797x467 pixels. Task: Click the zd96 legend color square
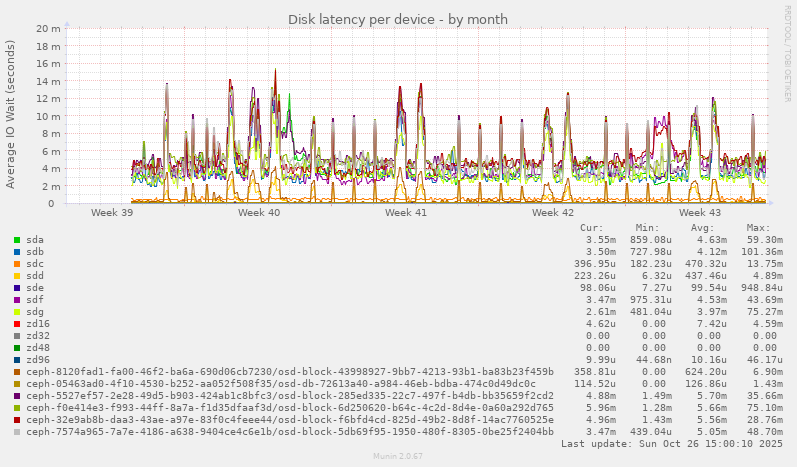17,360
